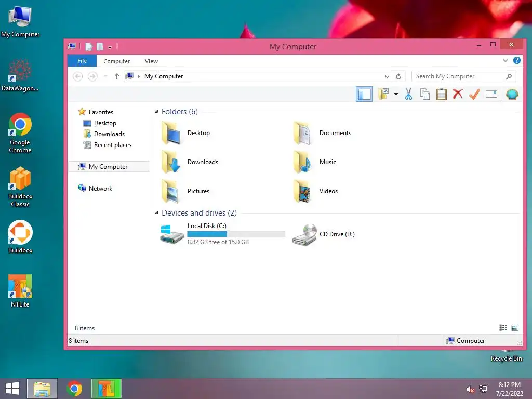The height and width of the screenshot is (399, 532).
Task: Click the red X Delete icon
Action: 458,94
